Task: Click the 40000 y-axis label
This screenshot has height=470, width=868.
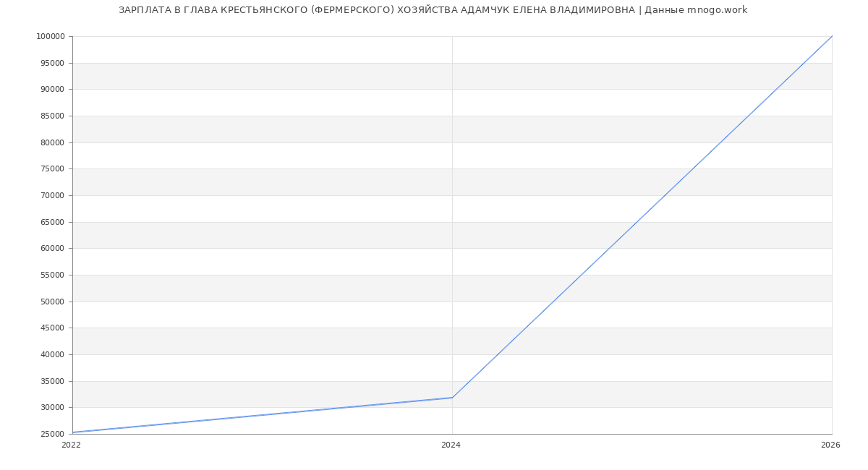Action: click(x=52, y=355)
